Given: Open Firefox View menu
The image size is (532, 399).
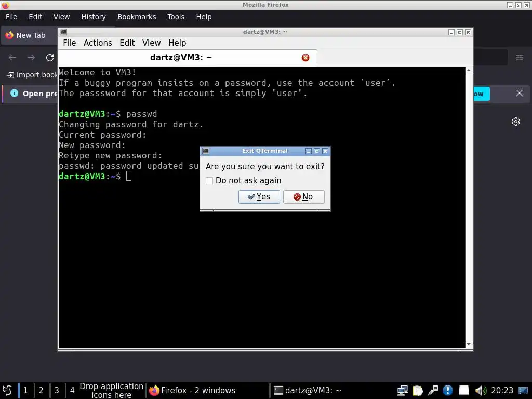Looking at the screenshot, I should [x=61, y=17].
